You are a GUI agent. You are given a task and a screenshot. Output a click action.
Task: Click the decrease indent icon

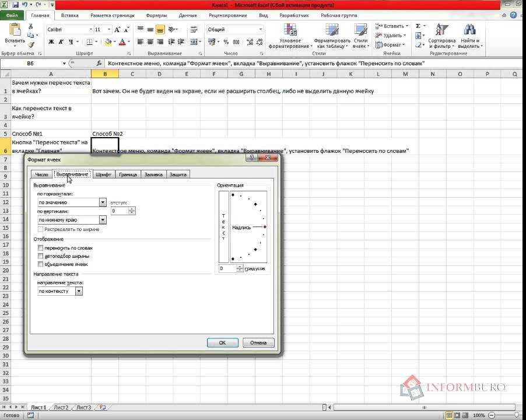coord(171,42)
